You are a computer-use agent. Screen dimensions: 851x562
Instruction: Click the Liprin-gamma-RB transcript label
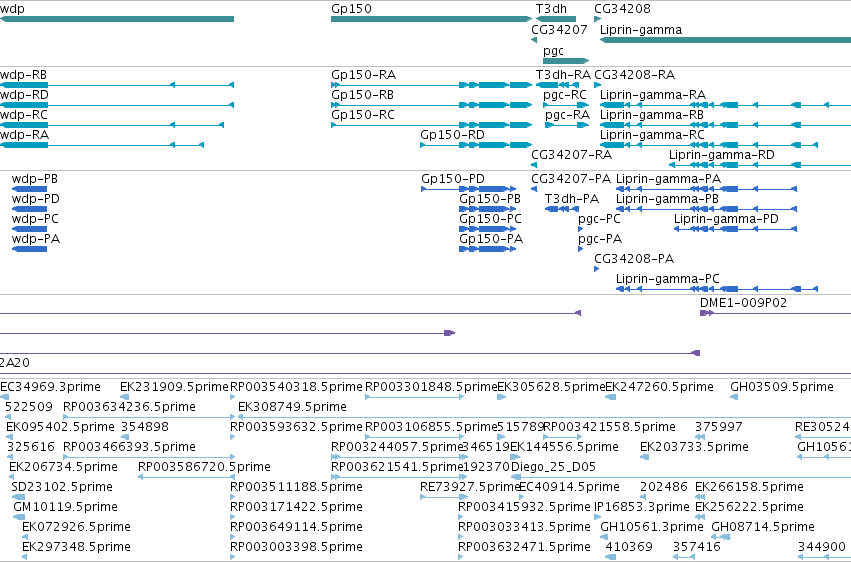[651, 115]
